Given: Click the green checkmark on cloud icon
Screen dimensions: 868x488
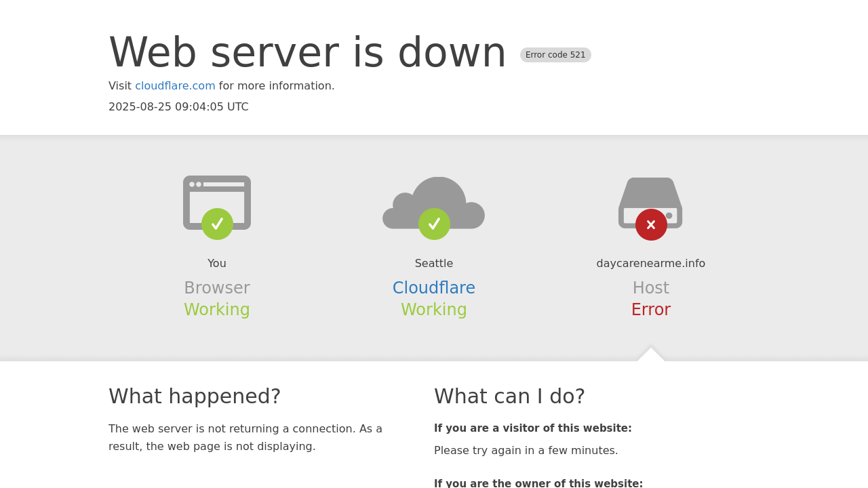Looking at the screenshot, I should tap(434, 224).
